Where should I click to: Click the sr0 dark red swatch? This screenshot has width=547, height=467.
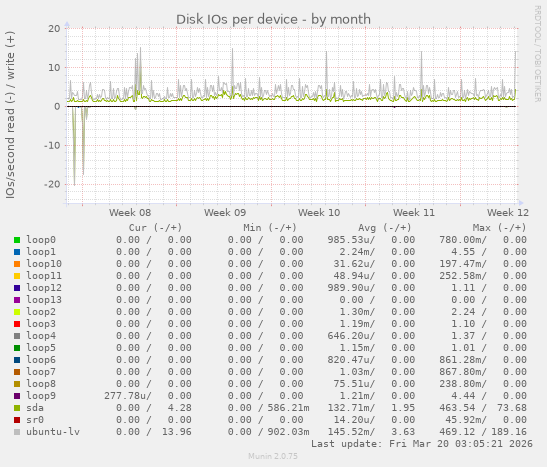click(x=17, y=420)
